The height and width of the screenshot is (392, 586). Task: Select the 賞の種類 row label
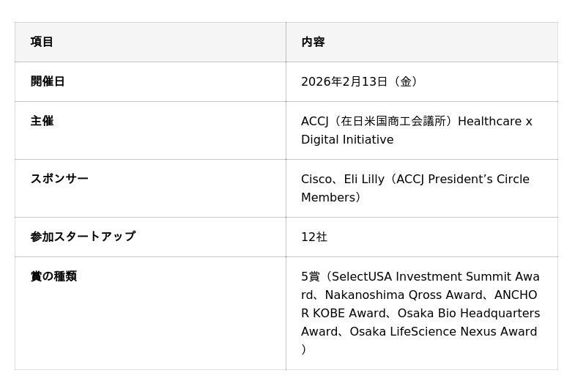(53, 276)
